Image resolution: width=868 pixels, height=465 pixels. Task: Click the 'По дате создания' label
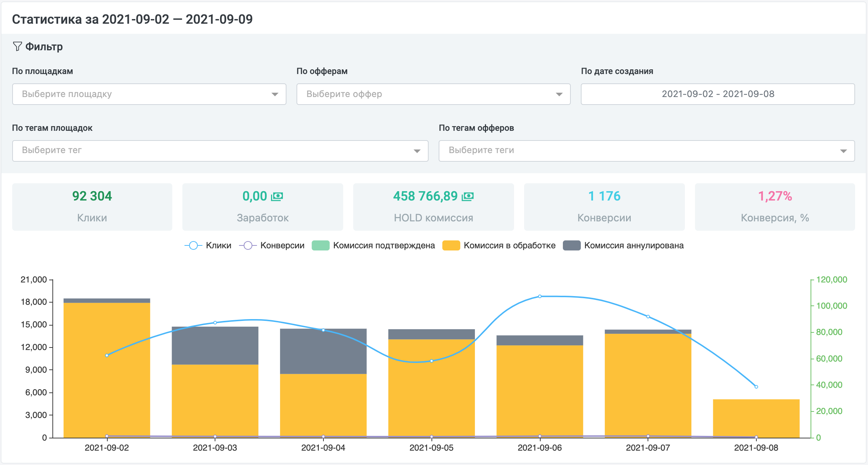pos(617,71)
